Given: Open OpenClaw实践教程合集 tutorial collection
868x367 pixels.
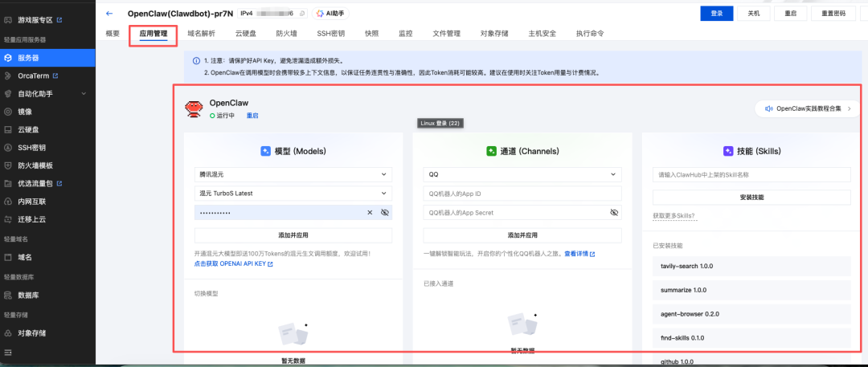Looking at the screenshot, I should (x=808, y=108).
